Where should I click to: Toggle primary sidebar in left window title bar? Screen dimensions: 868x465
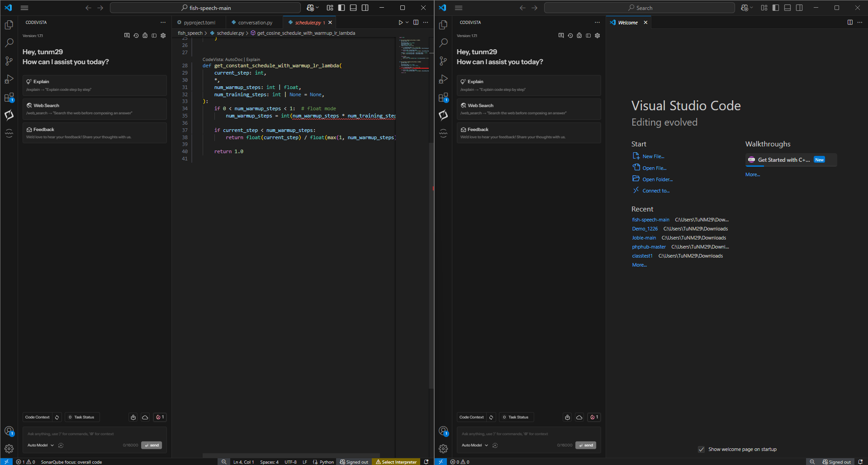pos(342,8)
